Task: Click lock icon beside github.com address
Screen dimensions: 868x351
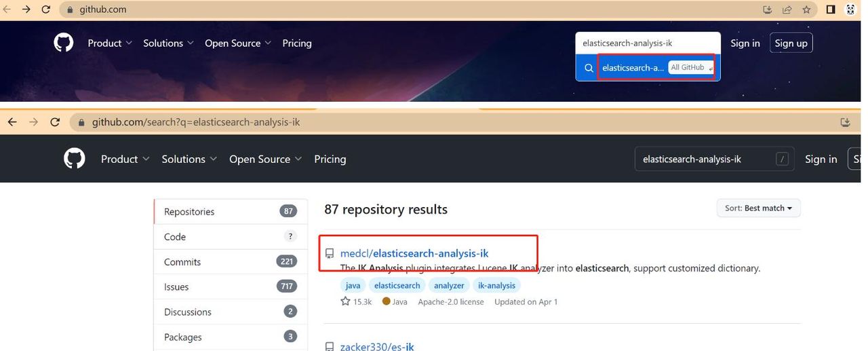Action: point(70,10)
